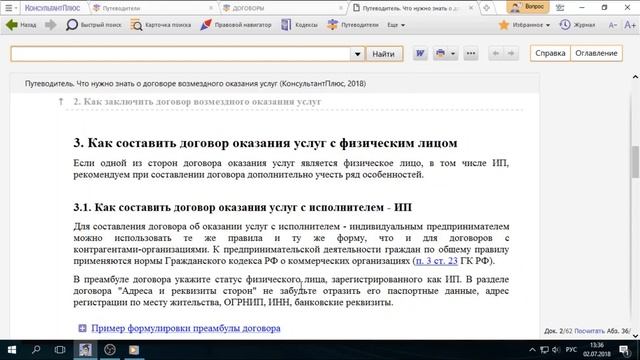Viewport: 640px width, 360px height.
Task: Go forward with the gray arrow
Action: 51,25
